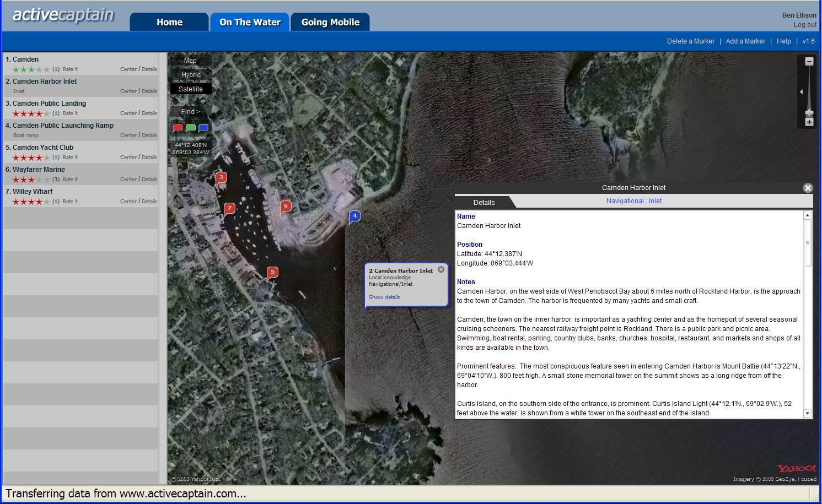Click Rate it for Camden Yacht Club
Image resolution: width=822 pixels, height=504 pixels.
[70, 158]
